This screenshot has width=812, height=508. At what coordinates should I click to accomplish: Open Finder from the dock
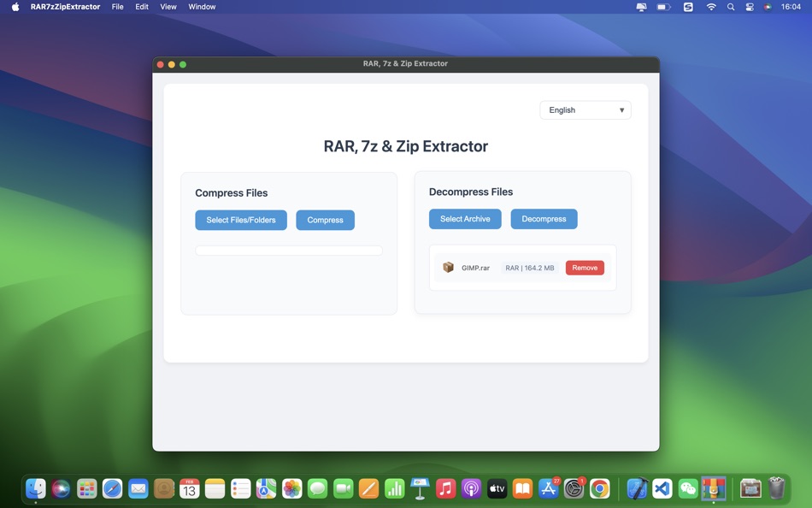pyautogui.click(x=36, y=488)
